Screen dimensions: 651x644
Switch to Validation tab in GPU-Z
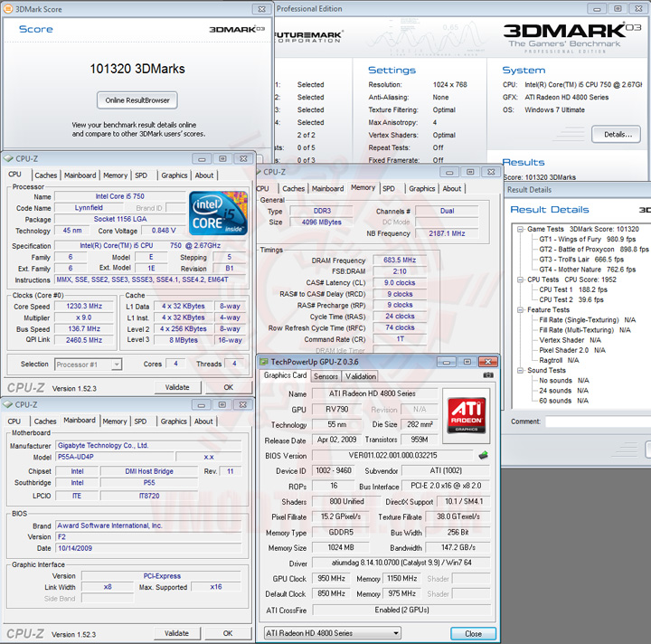361,376
